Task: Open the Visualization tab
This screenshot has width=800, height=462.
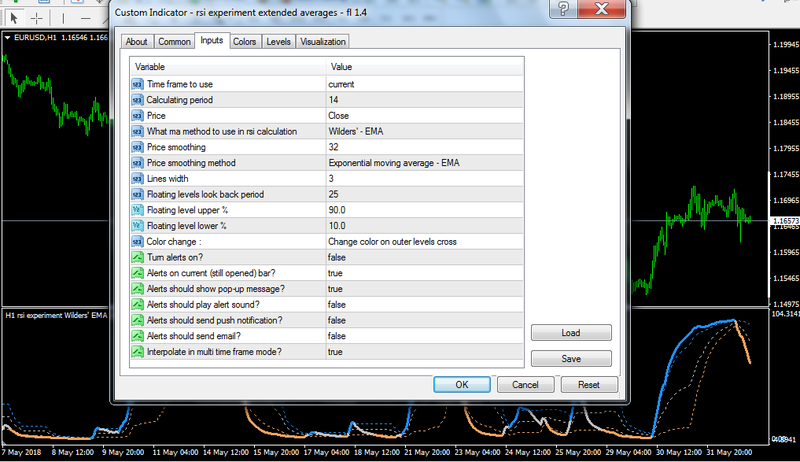Action: (x=322, y=42)
